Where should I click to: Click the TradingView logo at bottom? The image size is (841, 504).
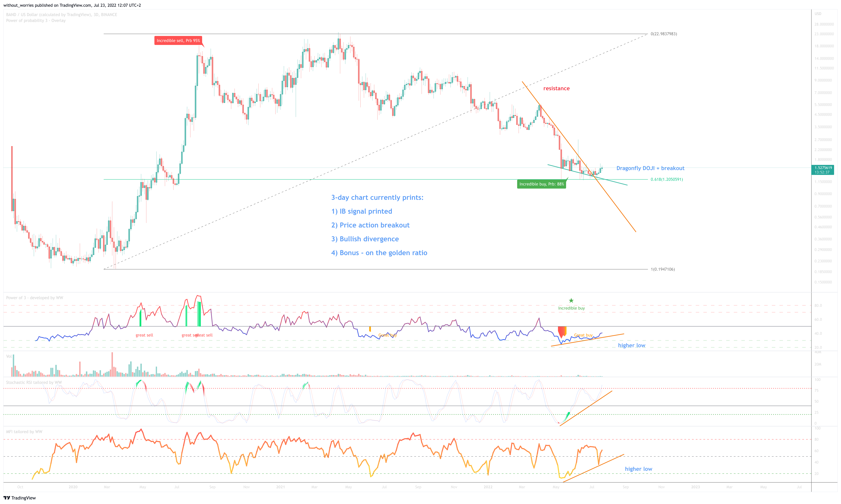(19, 498)
